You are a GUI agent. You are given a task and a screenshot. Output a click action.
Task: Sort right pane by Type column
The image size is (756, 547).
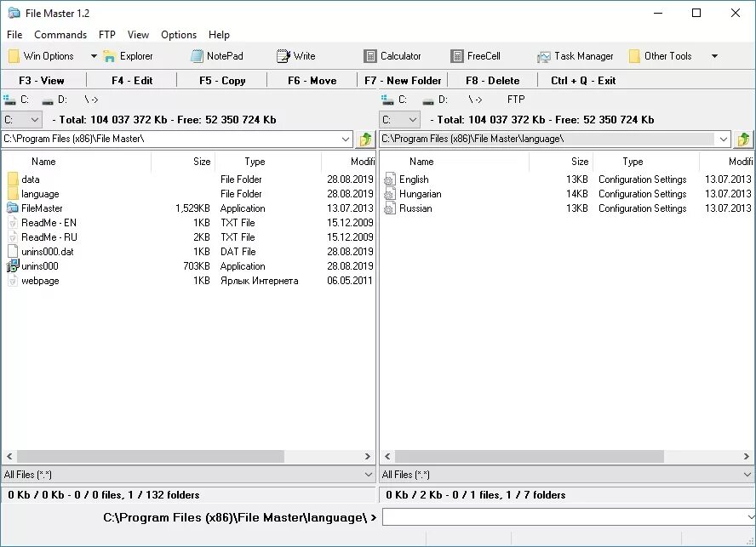click(x=646, y=162)
